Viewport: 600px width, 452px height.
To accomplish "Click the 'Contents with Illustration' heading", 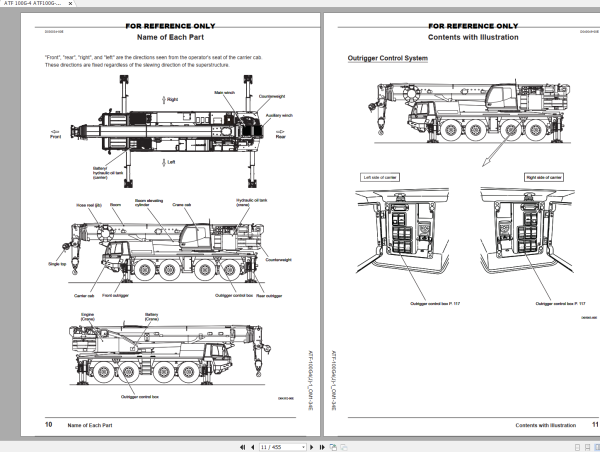I will [x=473, y=37].
